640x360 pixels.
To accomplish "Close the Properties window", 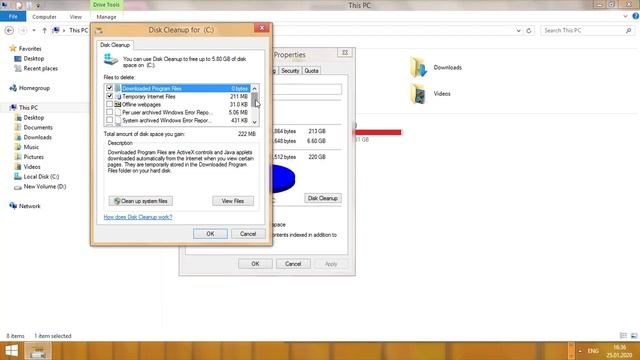I will [344, 52].
